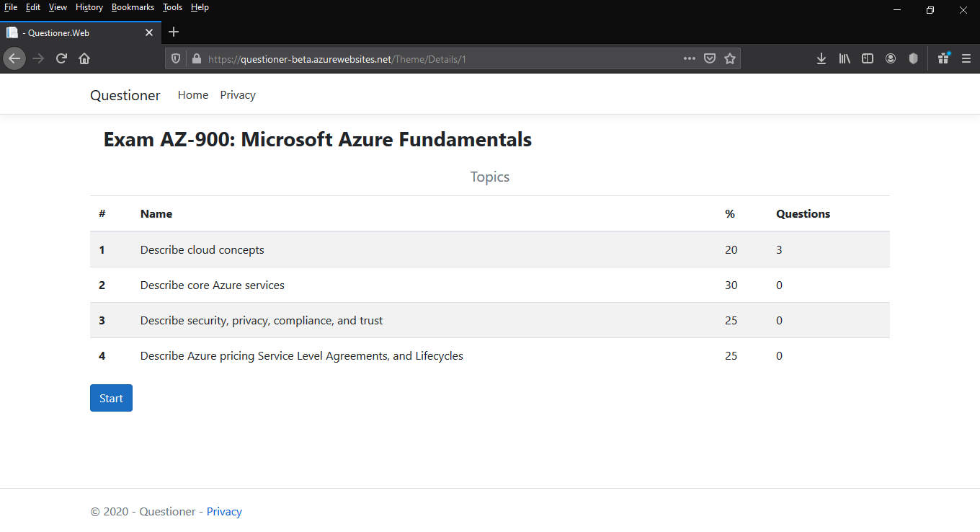Follow the Privacy link in footer
The height and width of the screenshot is (532, 980).
point(224,512)
